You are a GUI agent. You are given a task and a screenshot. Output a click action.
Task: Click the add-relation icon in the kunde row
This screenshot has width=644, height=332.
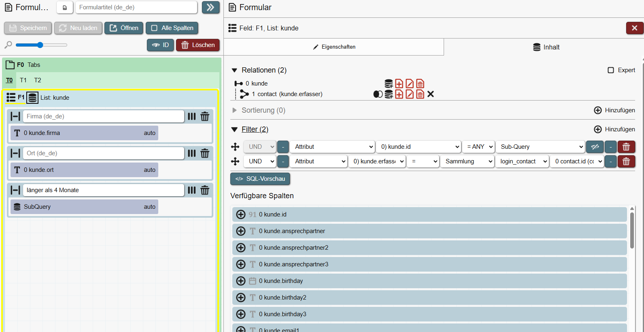(399, 84)
